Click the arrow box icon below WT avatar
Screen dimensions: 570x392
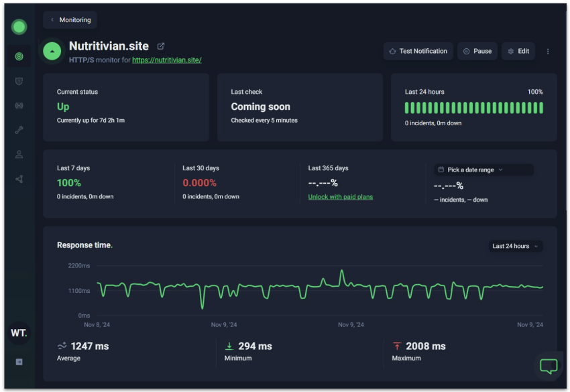pos(19,362)
